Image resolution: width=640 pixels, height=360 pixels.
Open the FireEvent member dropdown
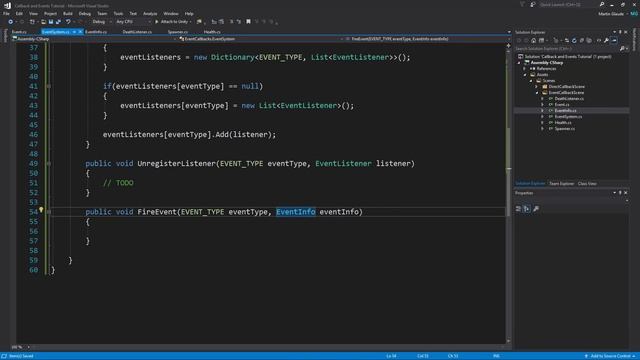pyautogui.click(x=427, y=39)
